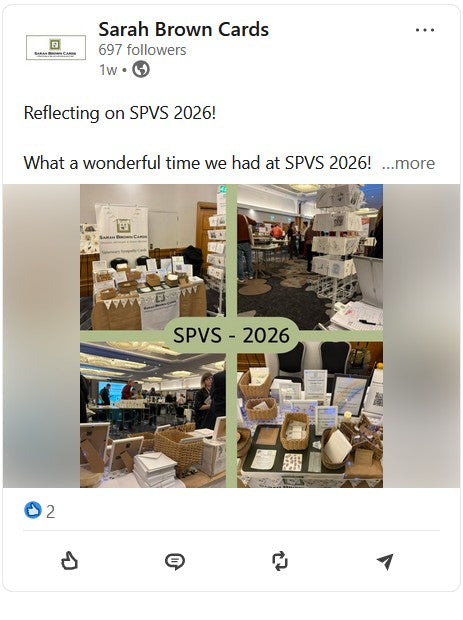Open the three-dot post options menu
Viewport: 463px width, 620px height.
425,30
